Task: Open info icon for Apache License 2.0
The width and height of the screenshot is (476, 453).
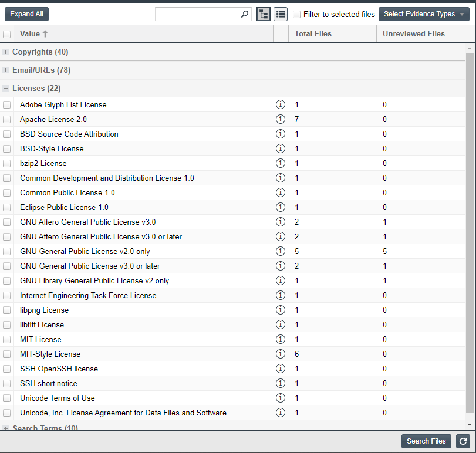Action: click(x=281, y=119)
